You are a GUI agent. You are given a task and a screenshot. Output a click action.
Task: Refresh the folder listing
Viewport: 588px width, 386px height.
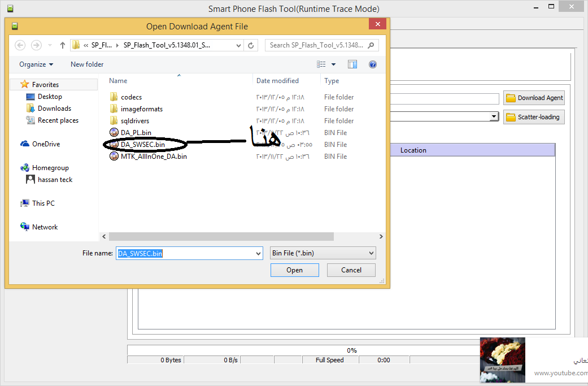[x=251, y=45]
